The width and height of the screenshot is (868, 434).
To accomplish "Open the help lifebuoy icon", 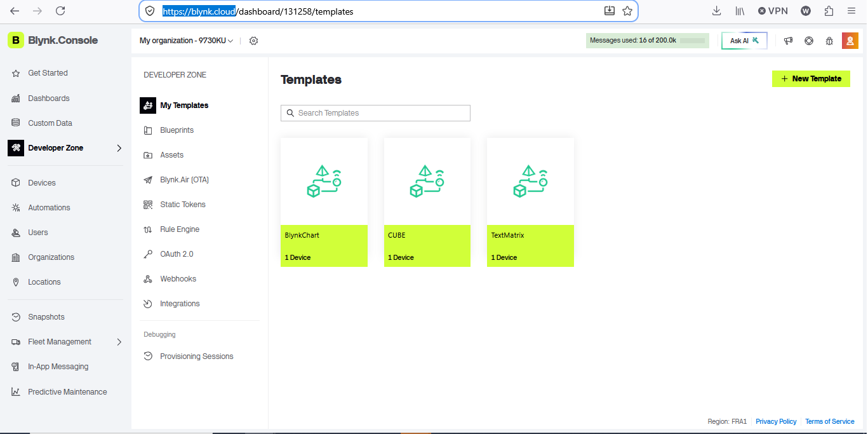I will [x=809, y=41].
